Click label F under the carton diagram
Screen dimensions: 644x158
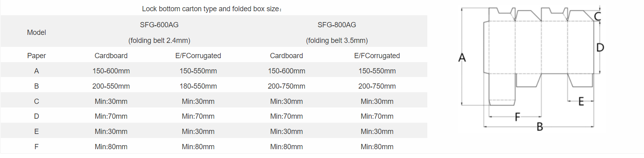pos(517,117)
